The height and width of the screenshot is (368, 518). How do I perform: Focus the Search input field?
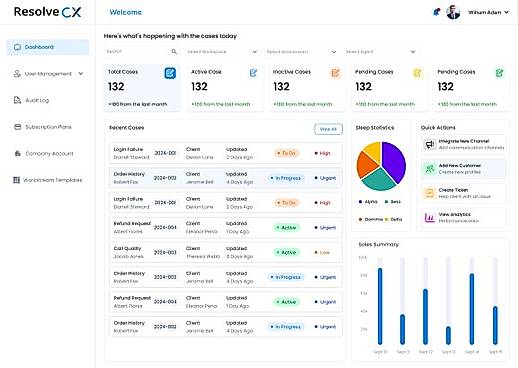pyautogui.click(x=141, y=52)
